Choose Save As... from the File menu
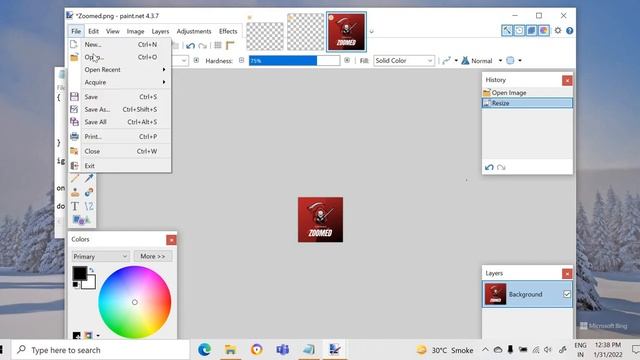 [119, 109]
